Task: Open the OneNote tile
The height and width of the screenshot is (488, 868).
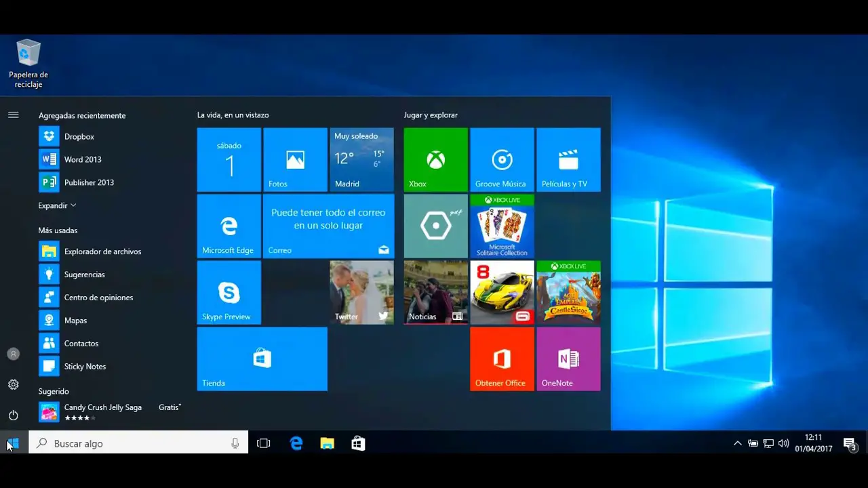Action: (x=568, y=359)
